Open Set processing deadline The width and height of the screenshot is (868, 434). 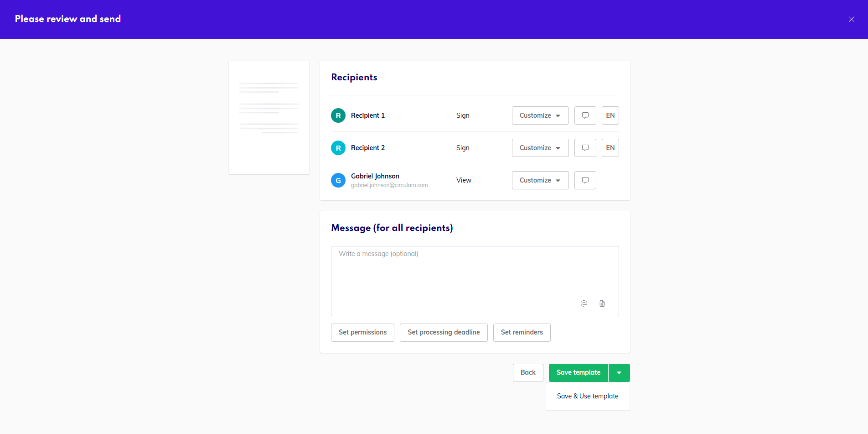(x=443, y=333)
